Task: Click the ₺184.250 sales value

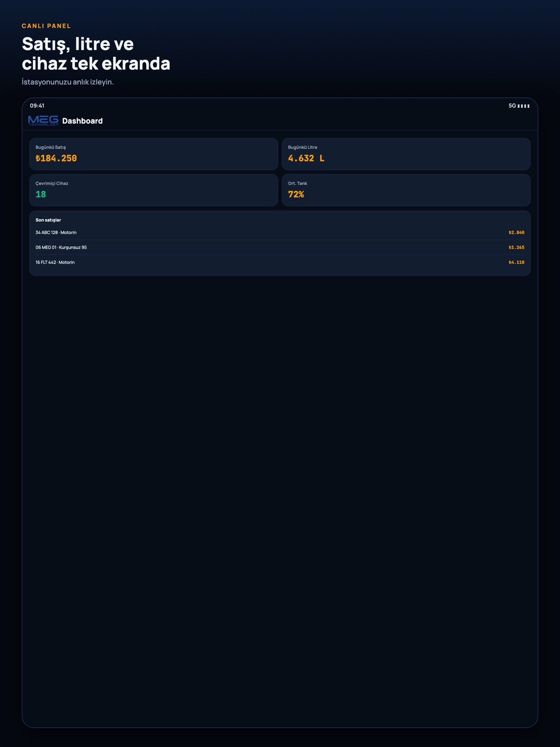Action: pyautogui.click(x=56, y=158)
